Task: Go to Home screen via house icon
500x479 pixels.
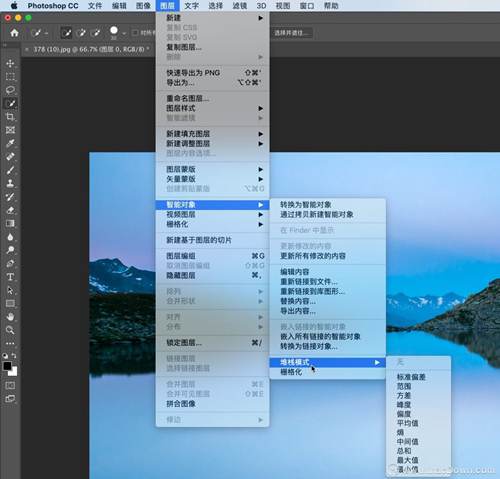Action: point(14,33)
